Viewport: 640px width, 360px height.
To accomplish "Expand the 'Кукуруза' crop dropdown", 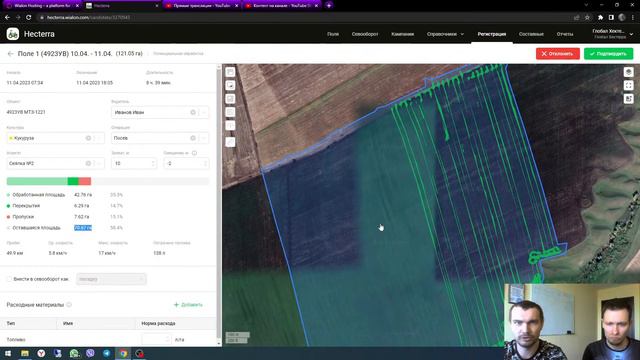I will [99, 138].
